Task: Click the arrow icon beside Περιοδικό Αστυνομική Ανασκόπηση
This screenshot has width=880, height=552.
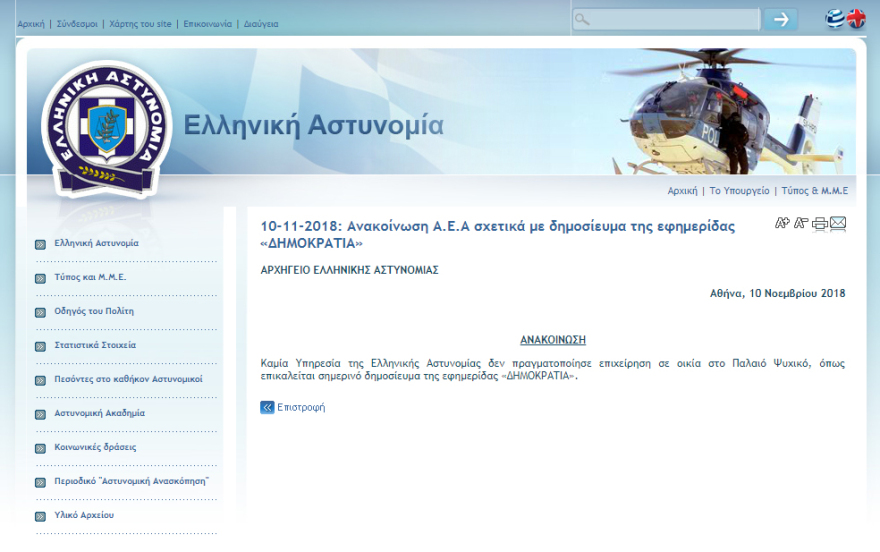Action: (40, 482)
